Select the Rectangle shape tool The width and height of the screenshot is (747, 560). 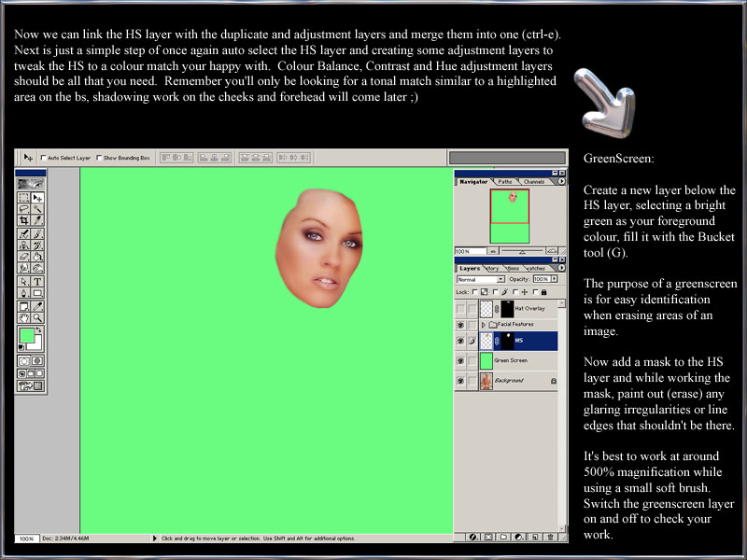[x=37, y=293]
